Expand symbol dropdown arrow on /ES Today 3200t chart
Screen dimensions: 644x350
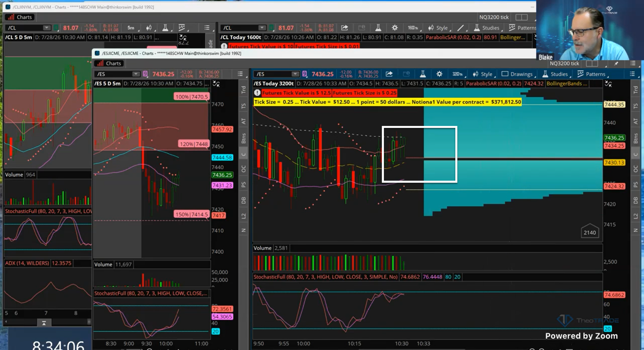coord(295,74)
